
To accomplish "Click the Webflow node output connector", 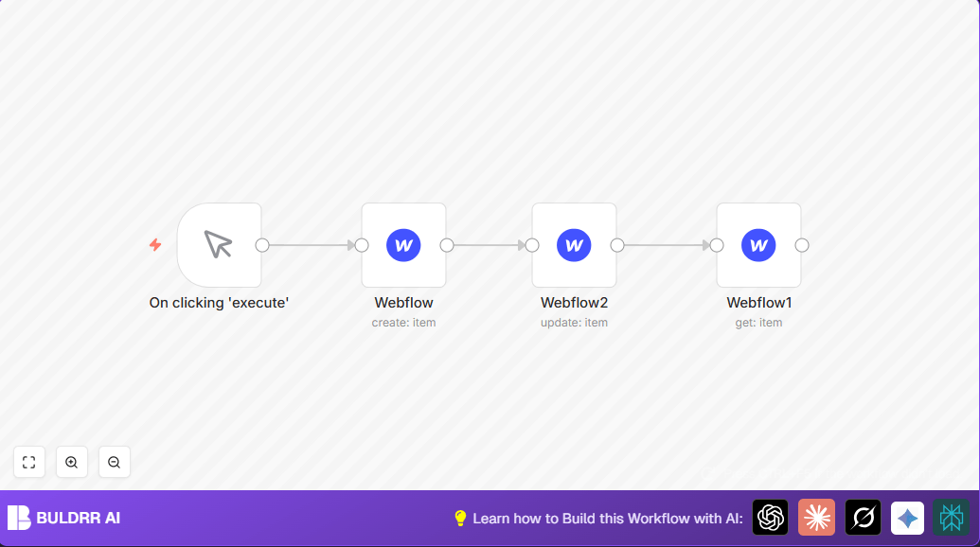I will click(447, 245).
